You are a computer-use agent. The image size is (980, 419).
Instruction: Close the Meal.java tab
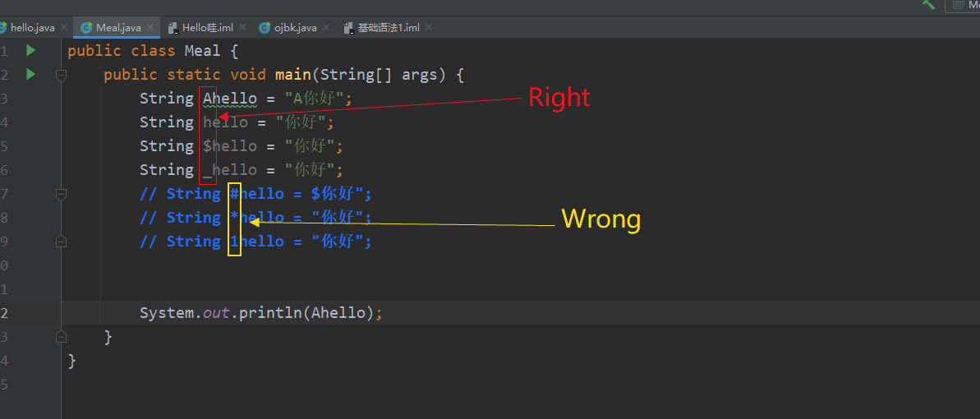[150, 27]
